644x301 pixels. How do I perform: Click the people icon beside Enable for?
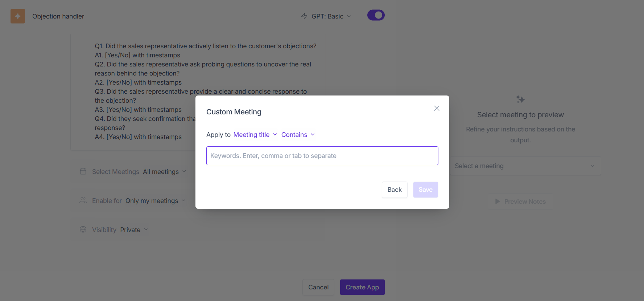click(83, 200)
